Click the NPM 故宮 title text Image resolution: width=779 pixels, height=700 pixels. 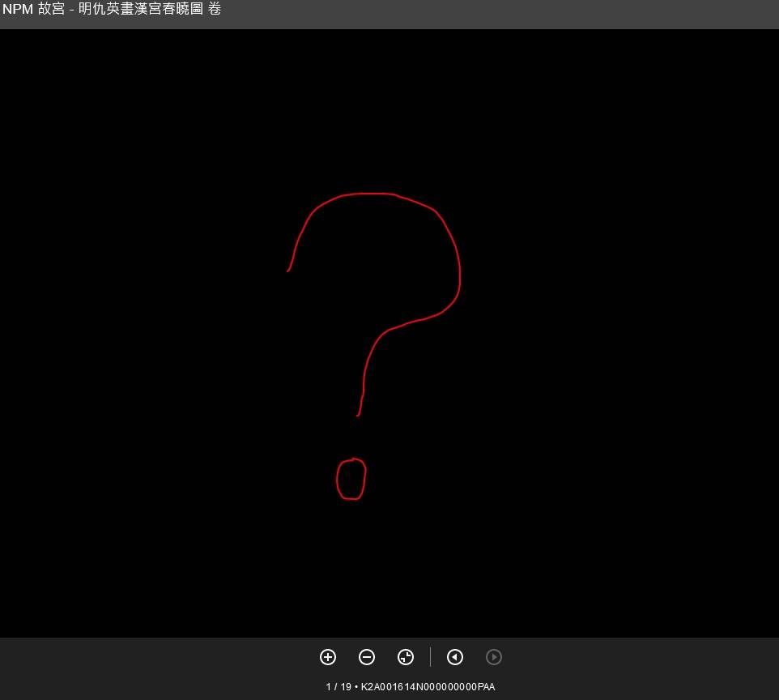[33, 11]
